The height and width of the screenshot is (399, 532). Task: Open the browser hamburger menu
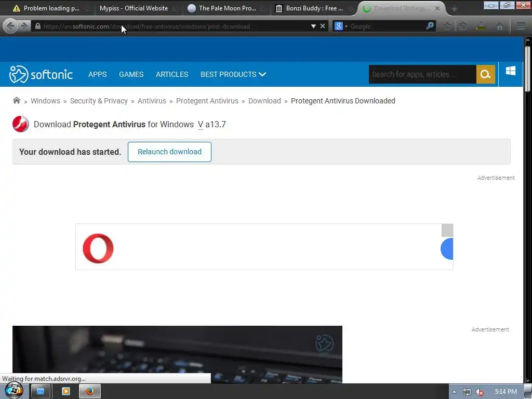521,26
